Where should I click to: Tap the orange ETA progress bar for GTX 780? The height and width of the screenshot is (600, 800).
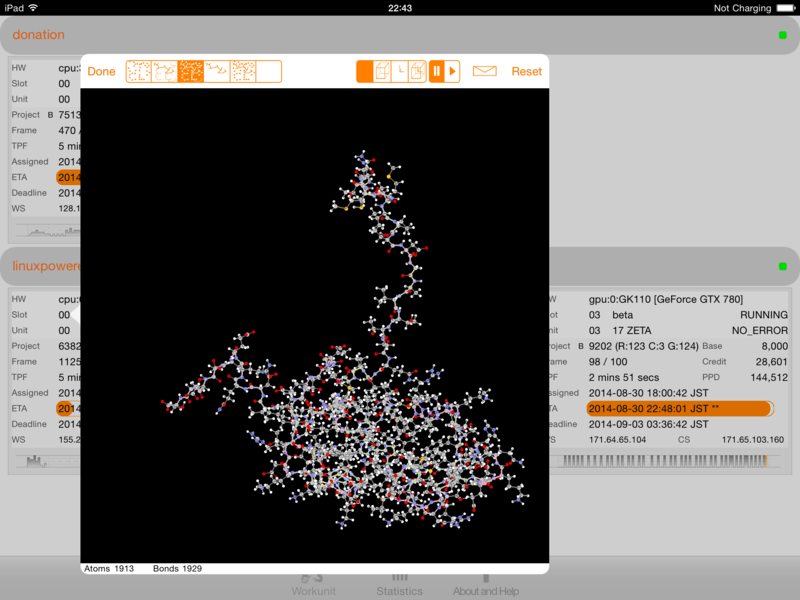pos(680,408)
